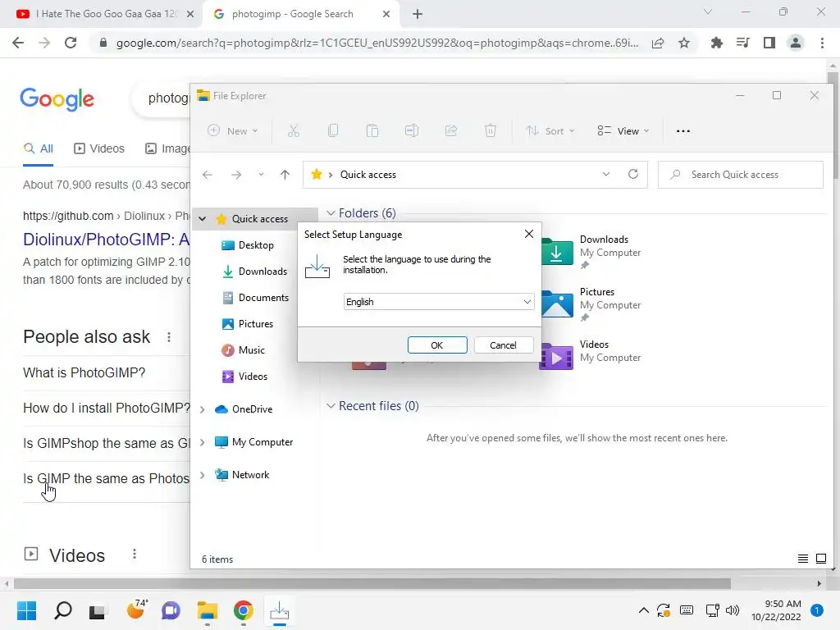Open the Windows Start menu
Viewport: 840px width, 630px height.
click(x=26, y=610)
